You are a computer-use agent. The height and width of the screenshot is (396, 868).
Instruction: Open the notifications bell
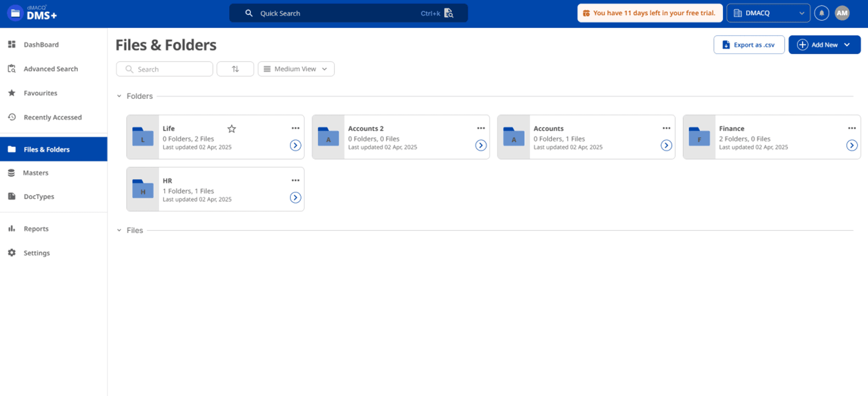click(821, 13)
